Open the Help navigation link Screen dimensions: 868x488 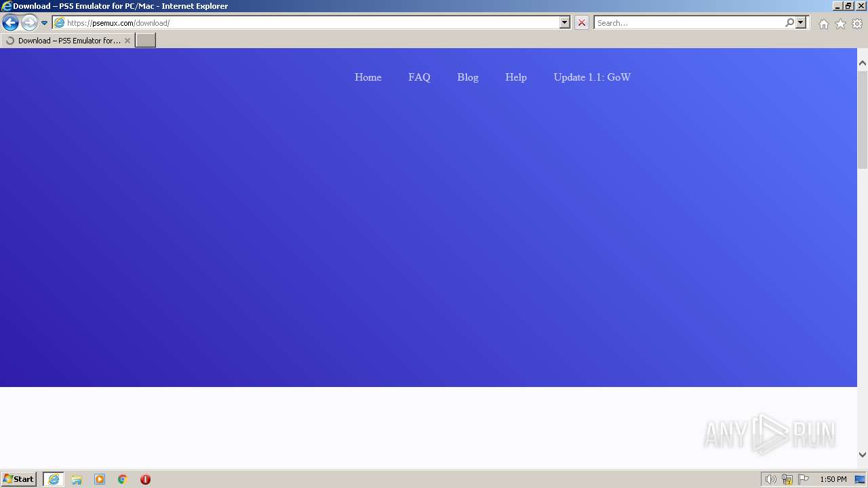516,77
